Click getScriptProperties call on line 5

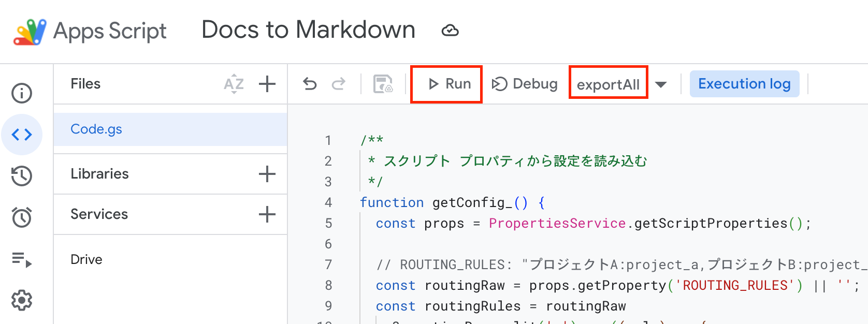pos(711,223)
